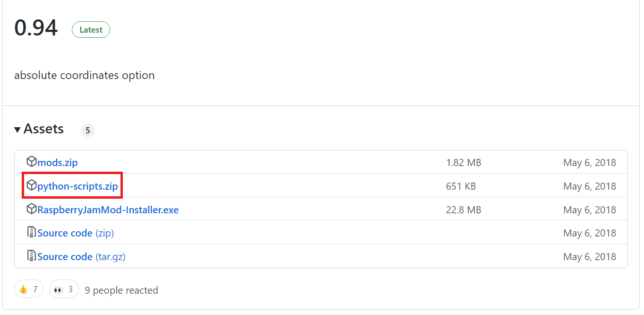Click the zip file icon beside Source code (zip)
Viewport: 644px width, 315px height.
pyautogui.click(x=31, y=232)
